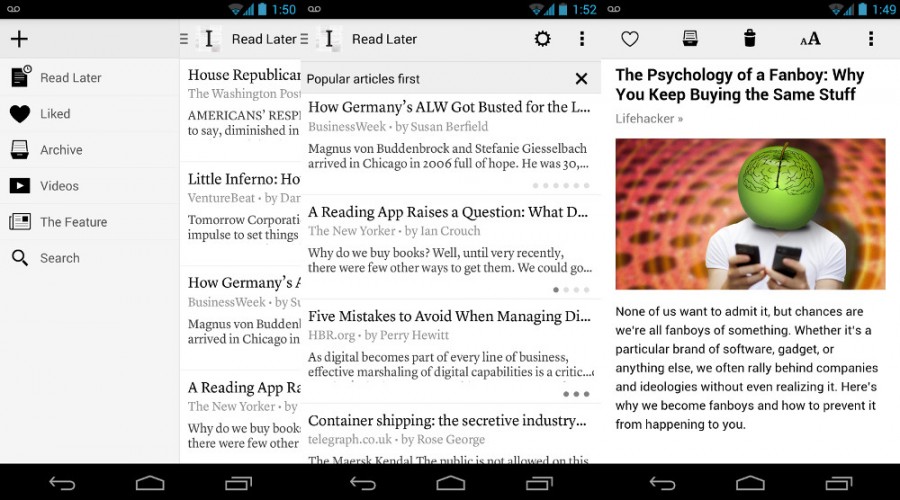This screenshot has height=500, width=900.
Task: Open the settings gear icon
Action: pos(542,40)
